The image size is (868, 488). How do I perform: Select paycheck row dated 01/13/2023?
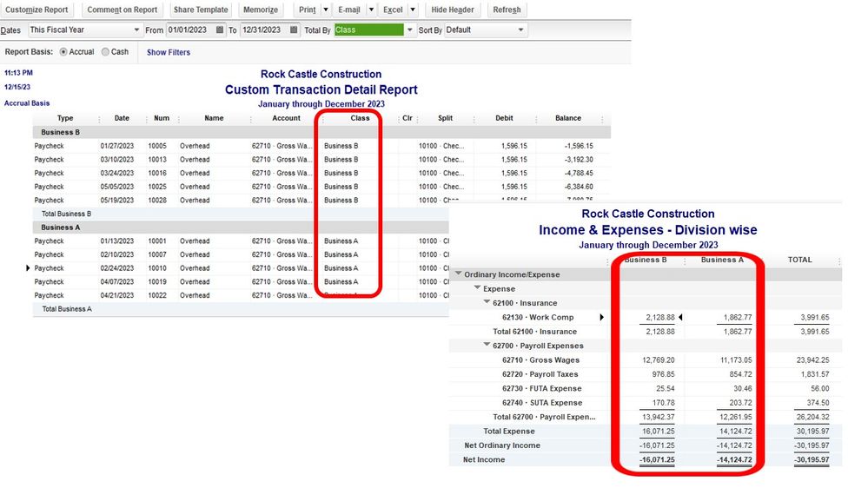(242, 241)
